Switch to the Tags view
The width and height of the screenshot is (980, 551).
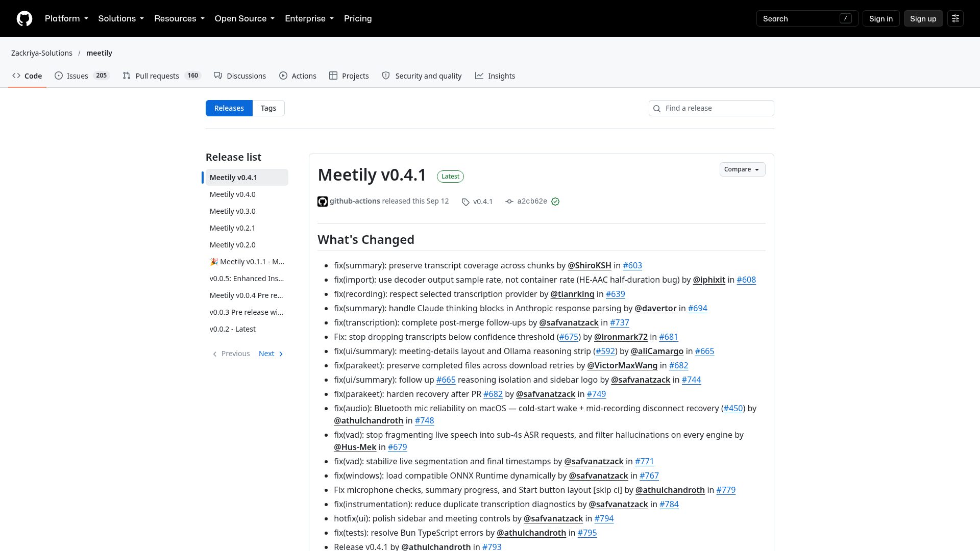(268, 108)
